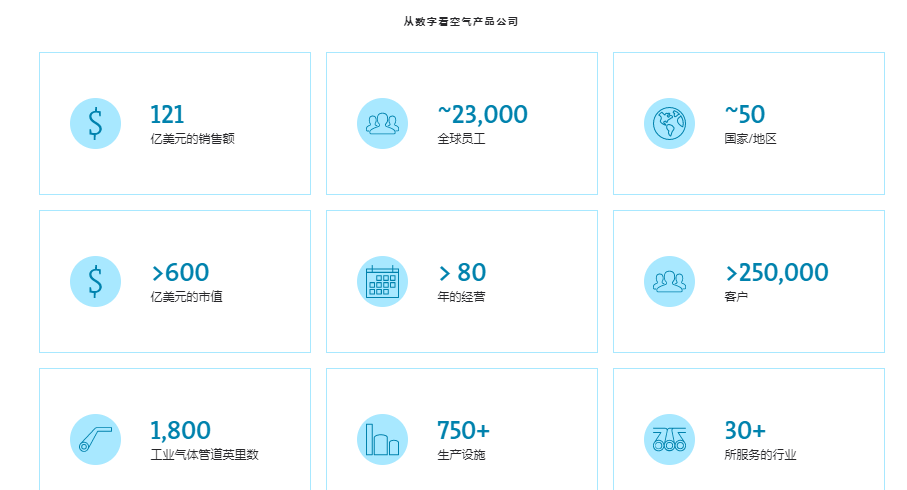The image size is (907, 490).
Task: Click the people icon for 全球员工
Action: pyautogui.click(x=382, y=124)
